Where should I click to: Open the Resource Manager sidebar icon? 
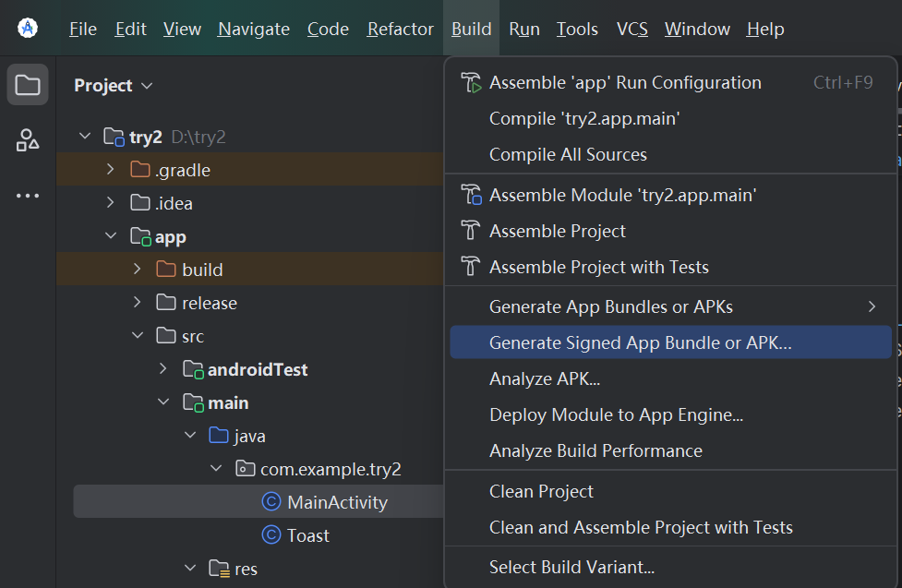point(28,140)
